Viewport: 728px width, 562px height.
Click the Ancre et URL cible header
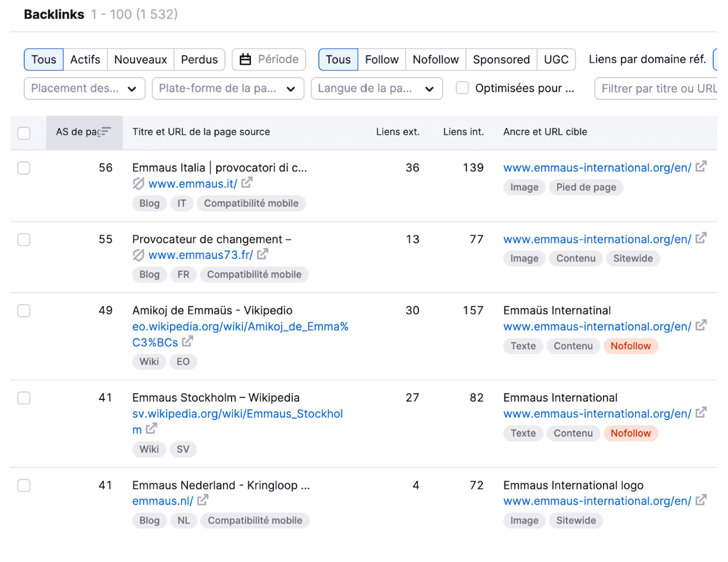pos(545,131)
